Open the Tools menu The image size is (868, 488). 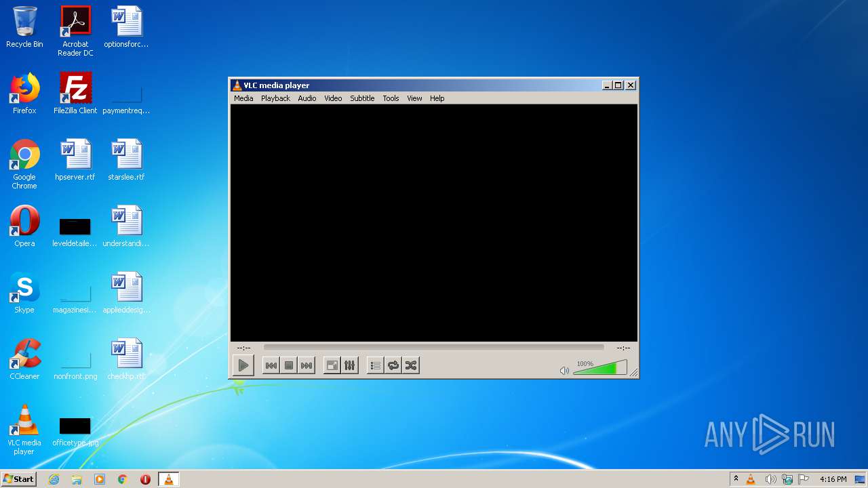[x=391, y=98]
